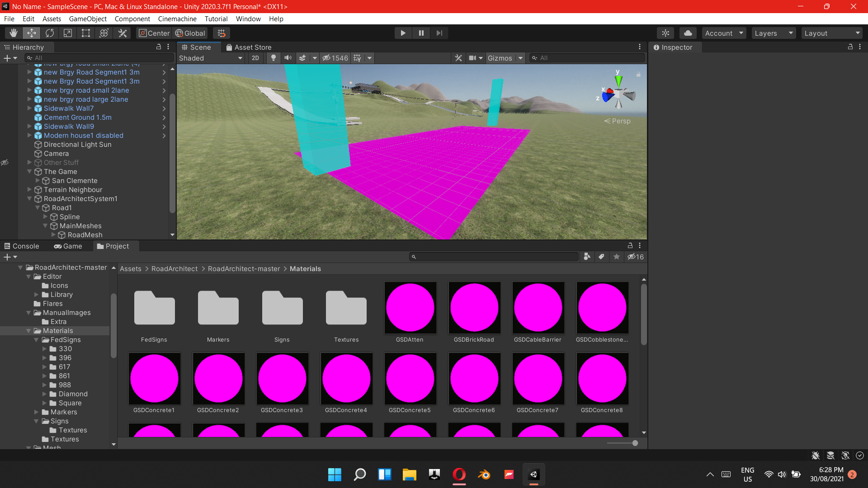Image resolution: width=868 pixels, height=488 pixels.
Task: Select the Rect tool
Action: pos(86,33)
